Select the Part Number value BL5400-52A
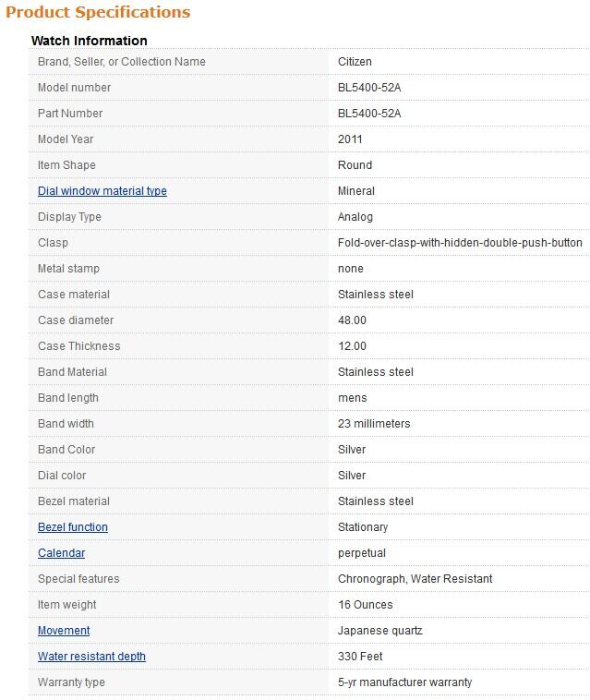Screen dimensions: 590x700 click(369, 114)
